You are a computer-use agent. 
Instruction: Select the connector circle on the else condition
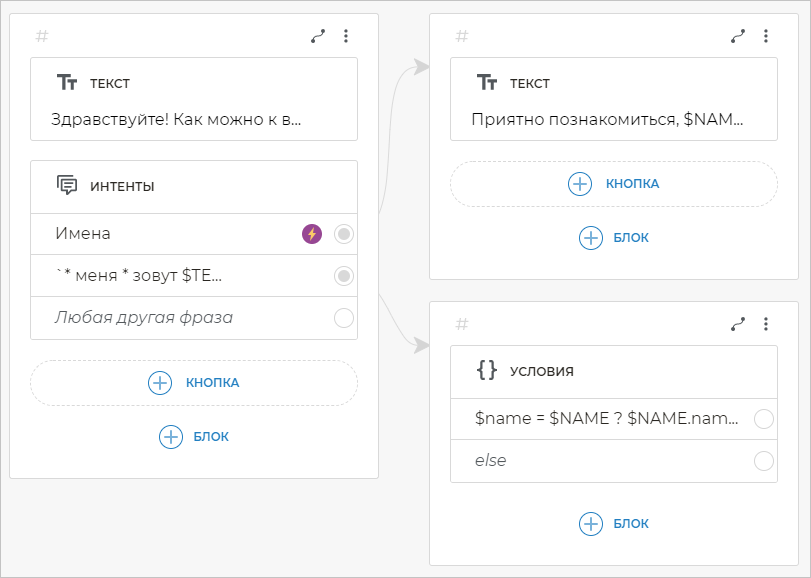[x=764, y=461]
